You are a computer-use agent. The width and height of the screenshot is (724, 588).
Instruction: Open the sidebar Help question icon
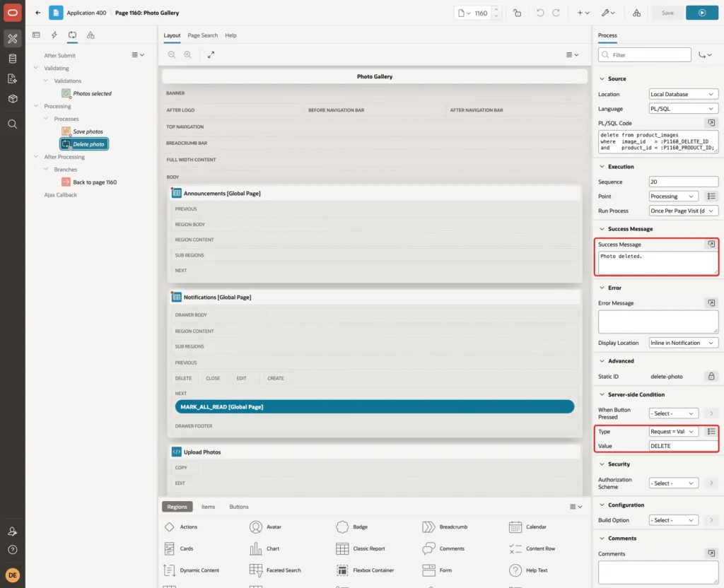point(13,550)
